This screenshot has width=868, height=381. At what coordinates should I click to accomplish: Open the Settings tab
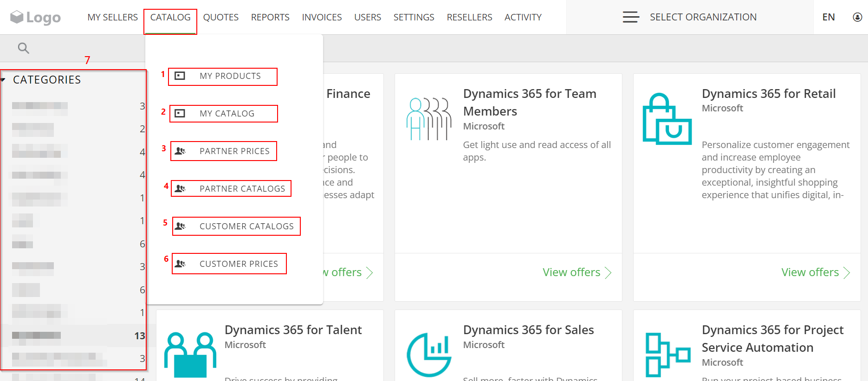pyautogui.click(x=414, y=17)
